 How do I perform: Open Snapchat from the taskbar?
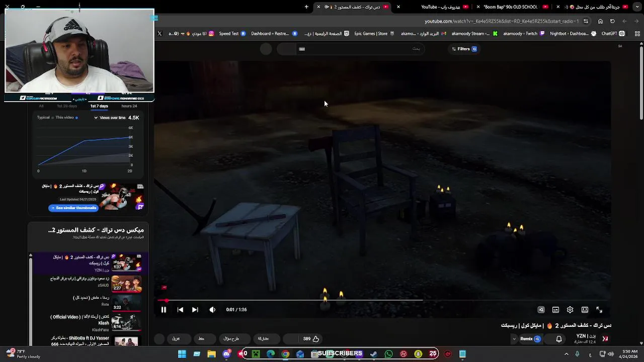[x=418, y=354]
